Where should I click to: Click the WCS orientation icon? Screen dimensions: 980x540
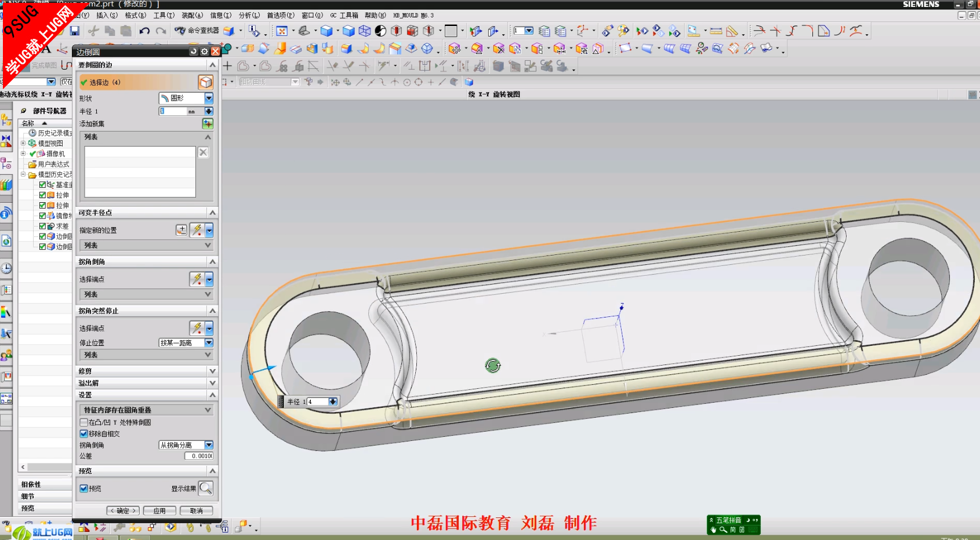[x=582, y=31]
